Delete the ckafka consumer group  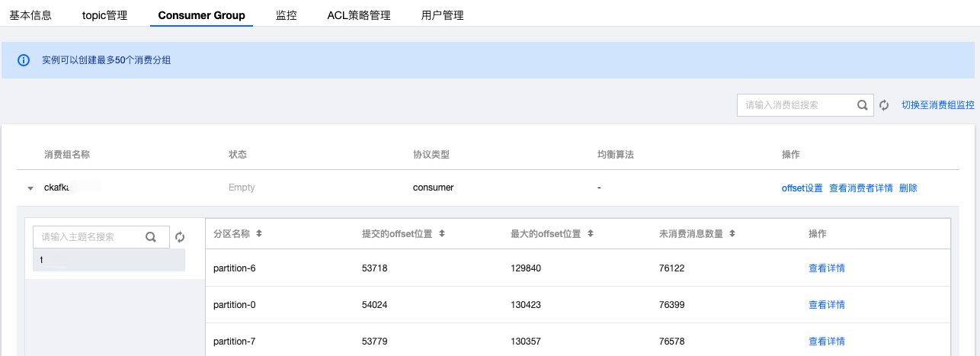tap(908, 188)
